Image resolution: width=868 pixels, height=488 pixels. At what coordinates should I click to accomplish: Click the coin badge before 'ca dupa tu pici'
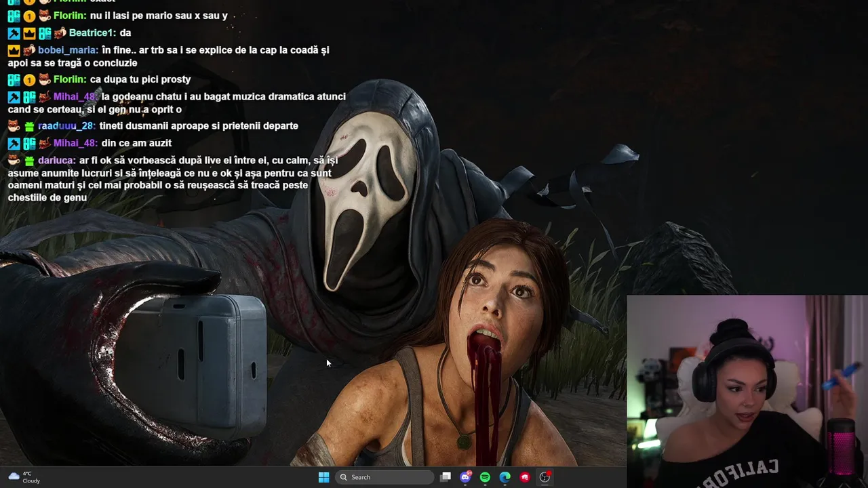(x=29, y=79)
